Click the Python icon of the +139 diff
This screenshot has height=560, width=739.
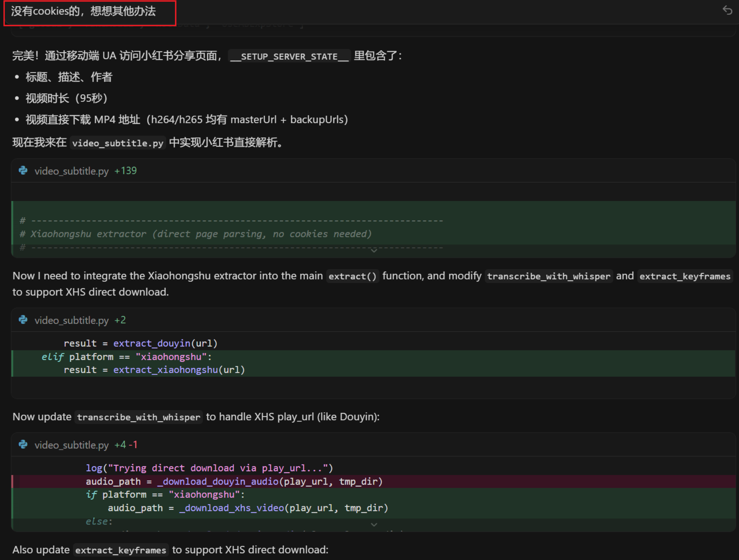[x=23, y=170]
